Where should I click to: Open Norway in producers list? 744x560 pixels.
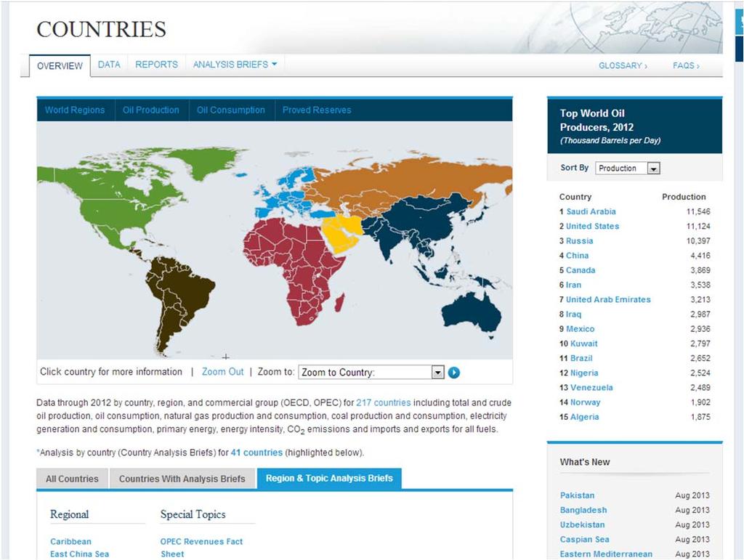tap(585, 402)
